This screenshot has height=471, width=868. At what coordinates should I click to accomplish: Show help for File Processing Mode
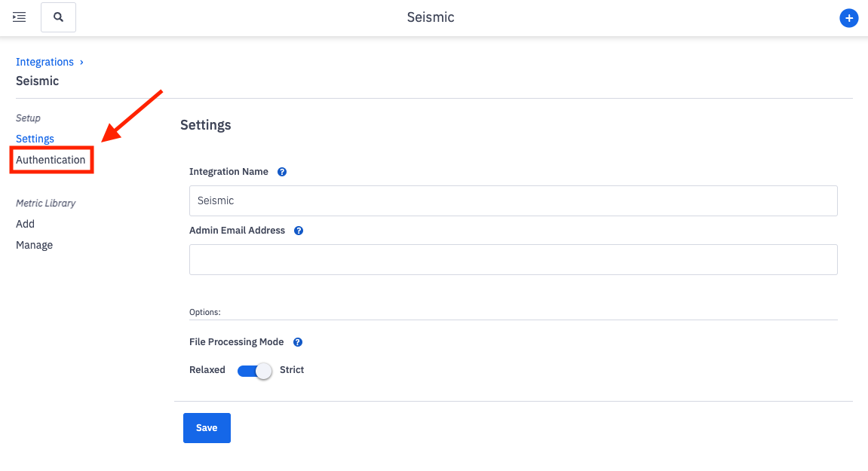(x=298, y=342)
